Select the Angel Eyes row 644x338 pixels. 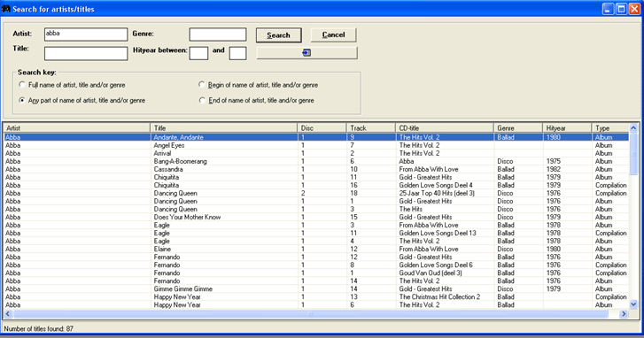pos(316,145)
